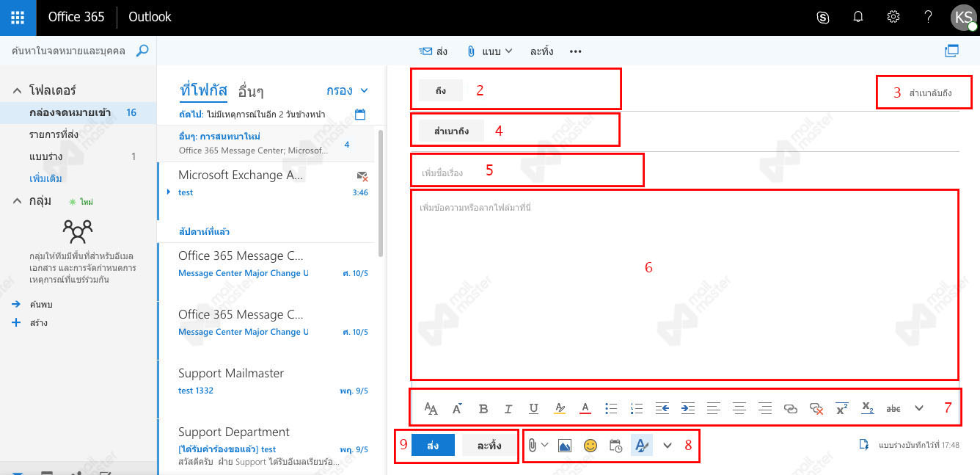Collapse the กลุ่ม groups section

click(x=18, y=200)
